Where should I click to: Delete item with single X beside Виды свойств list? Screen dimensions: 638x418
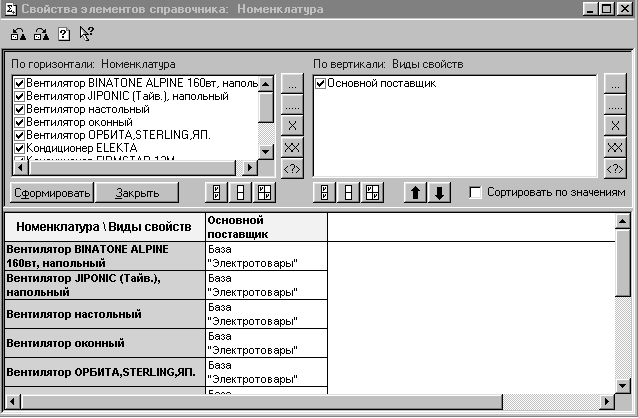(615, 126)
